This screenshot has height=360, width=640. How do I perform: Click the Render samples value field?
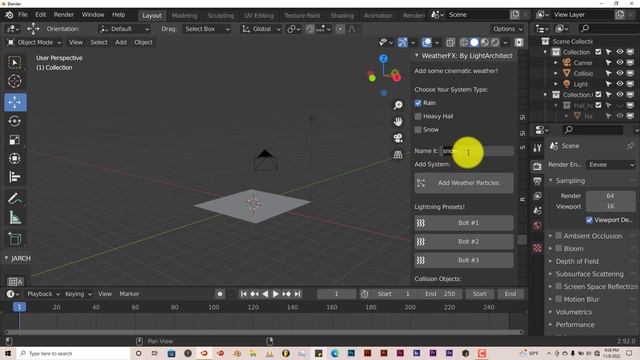(x=610, y=196)
